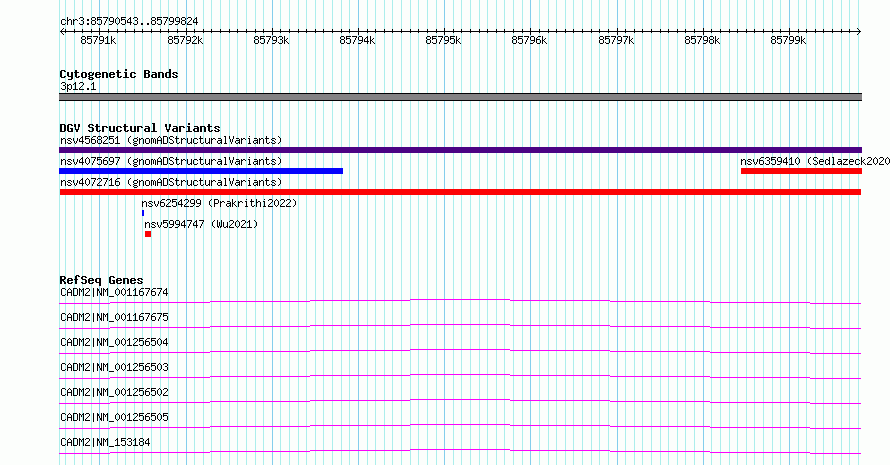Click the 85793k ruler tick label
The width and height of the screenshot is (890, 465).
point(271,40)
